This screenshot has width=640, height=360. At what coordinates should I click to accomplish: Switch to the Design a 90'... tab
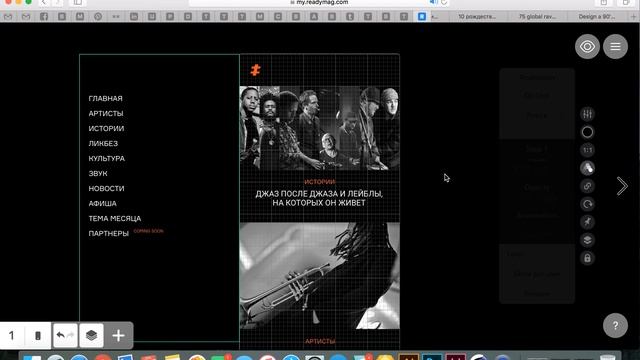[597, 17]
